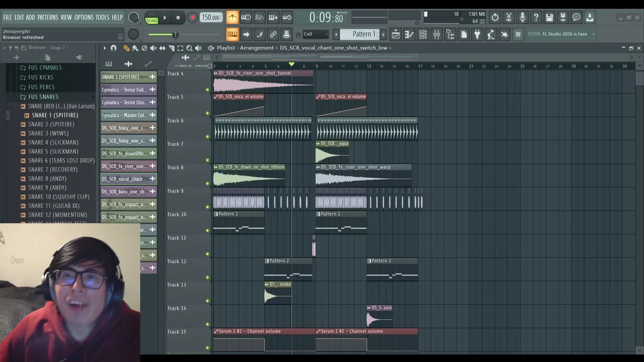Open the playlist options arrow menu

(x=105, y=48)
